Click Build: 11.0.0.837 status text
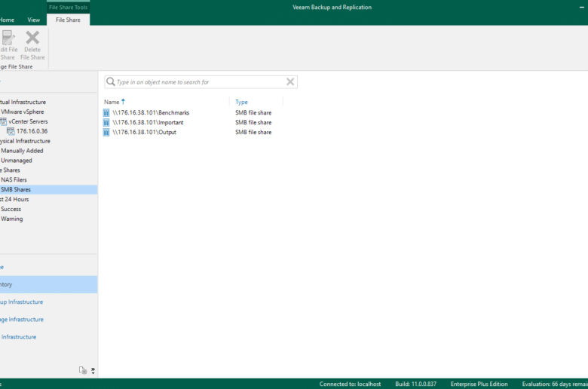The height and width of the screenshot is (389, 588). (416, 384)
